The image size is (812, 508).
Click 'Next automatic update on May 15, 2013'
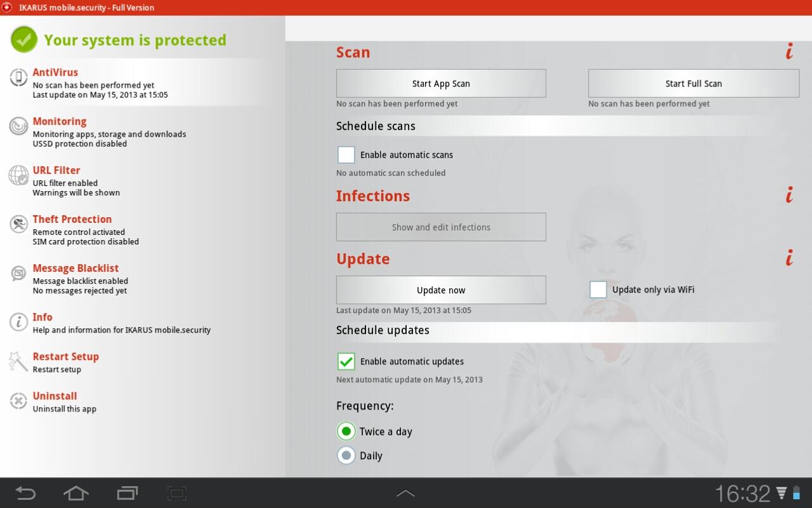[x=409, y=380]
